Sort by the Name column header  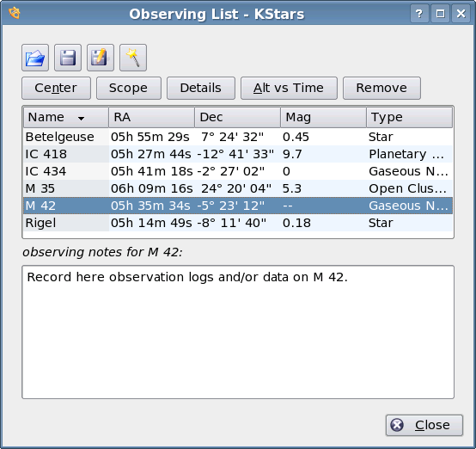point(66,117)
